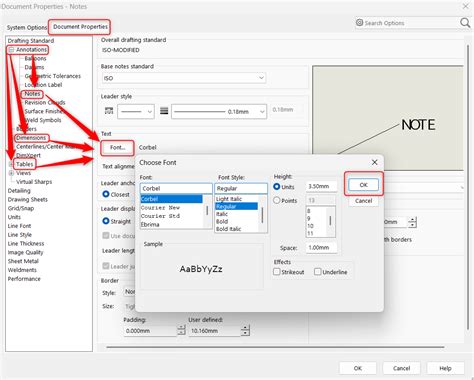Select Image Quality tree item
Image resolution: width=474 pixels, height=380 pixels.
click(x=25, y=252)
